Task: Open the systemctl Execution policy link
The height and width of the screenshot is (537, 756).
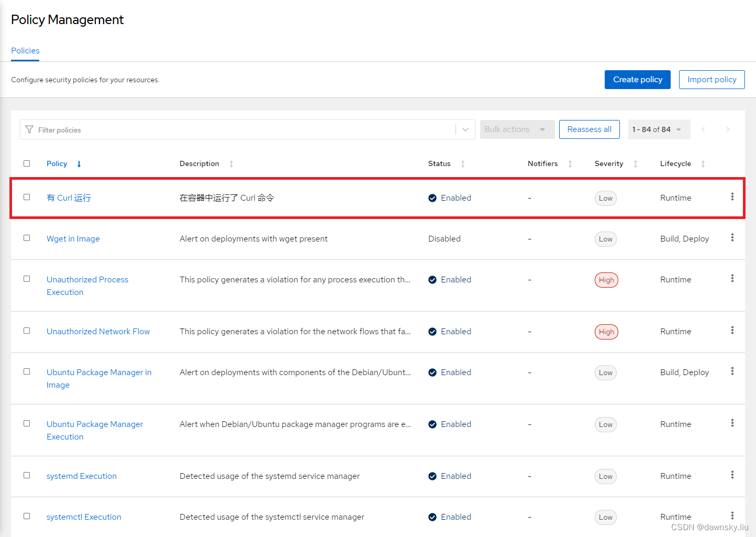Action: point(84,517)
